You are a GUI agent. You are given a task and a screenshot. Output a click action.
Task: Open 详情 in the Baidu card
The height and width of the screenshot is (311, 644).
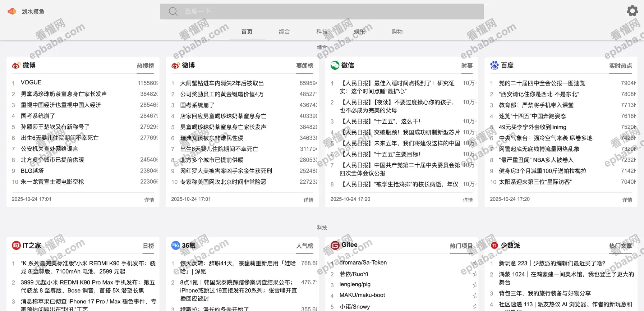(627, 200)
